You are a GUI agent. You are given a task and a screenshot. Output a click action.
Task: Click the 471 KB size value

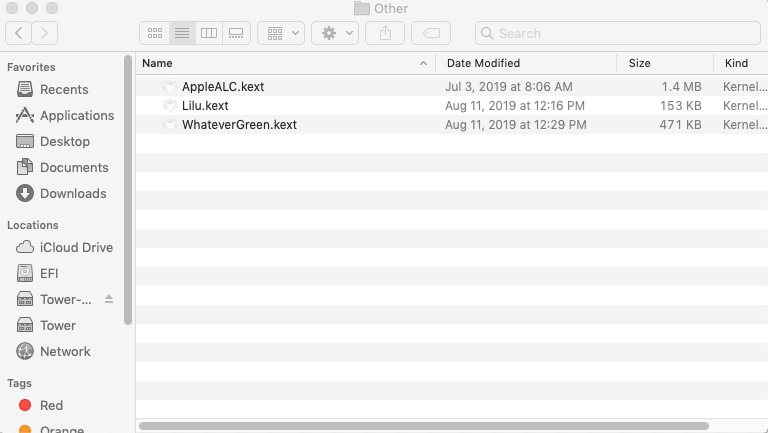680,125
